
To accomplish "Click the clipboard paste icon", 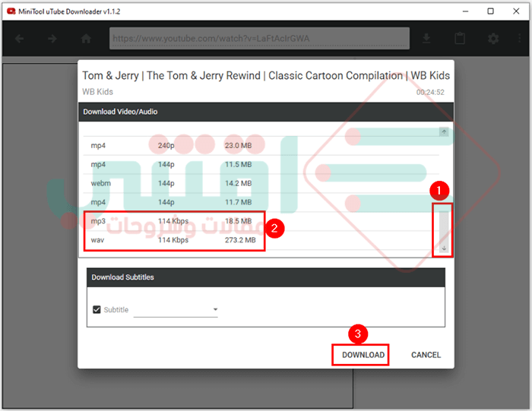I will [x=460, y=38].
